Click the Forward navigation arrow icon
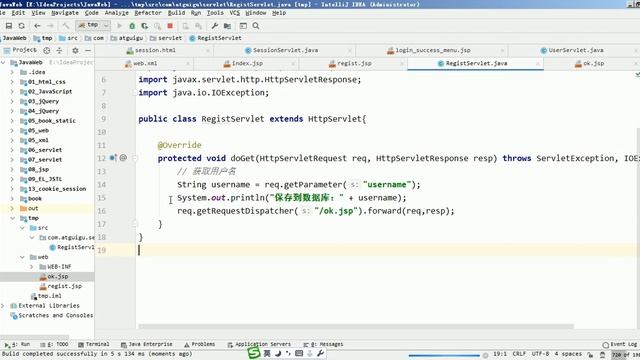Screen dimensions: 640x360 coord(50,26)
